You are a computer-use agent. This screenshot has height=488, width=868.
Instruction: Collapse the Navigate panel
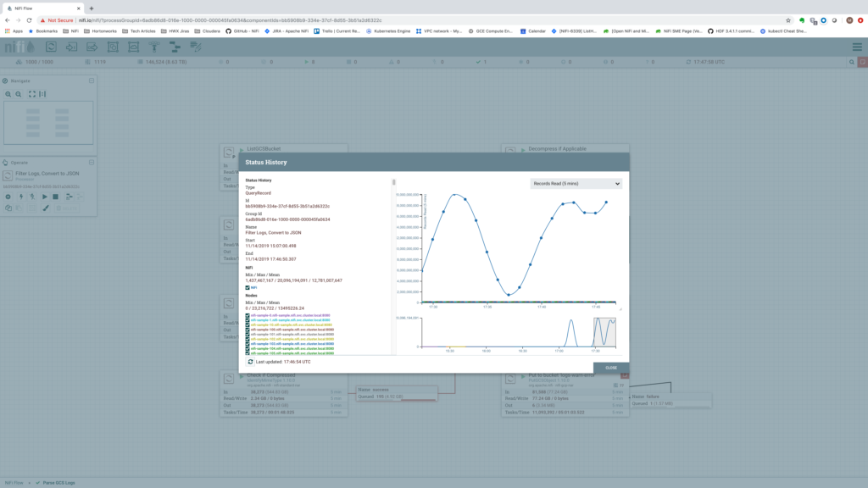click(x=93, y=80)
